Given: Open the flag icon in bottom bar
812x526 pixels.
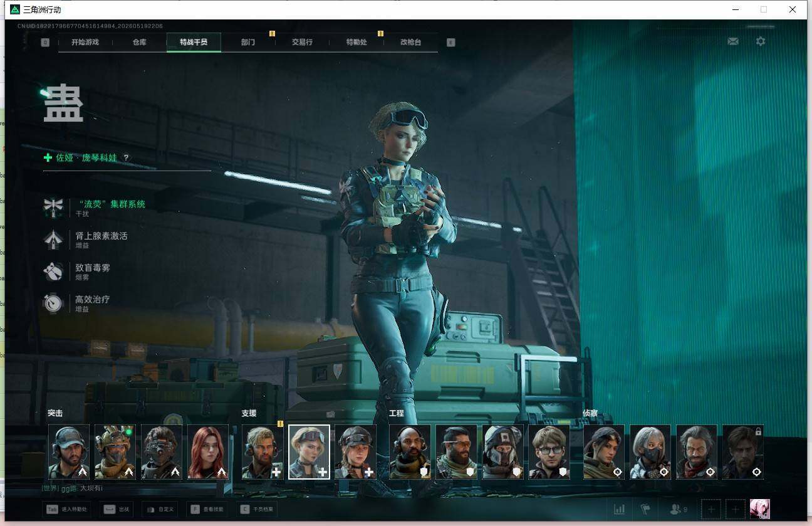Looking at the screenshot, I should click(x=645, y=509).
